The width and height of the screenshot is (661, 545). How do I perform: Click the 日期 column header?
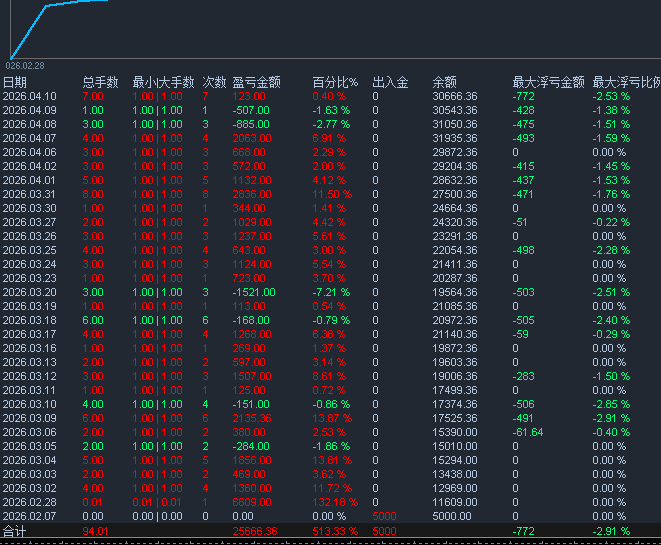pyautogui.click(x=15, y=82)
